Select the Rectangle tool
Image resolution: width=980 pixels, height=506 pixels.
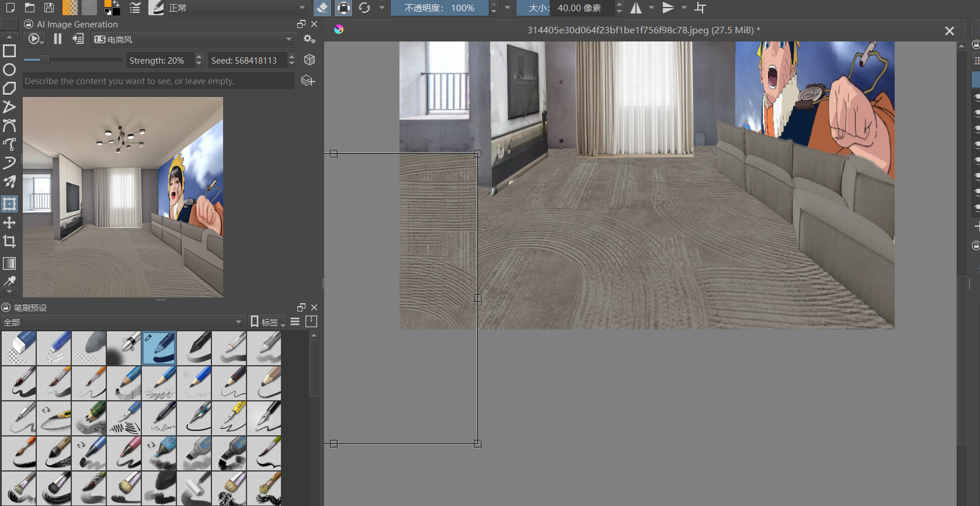[9, 51]
